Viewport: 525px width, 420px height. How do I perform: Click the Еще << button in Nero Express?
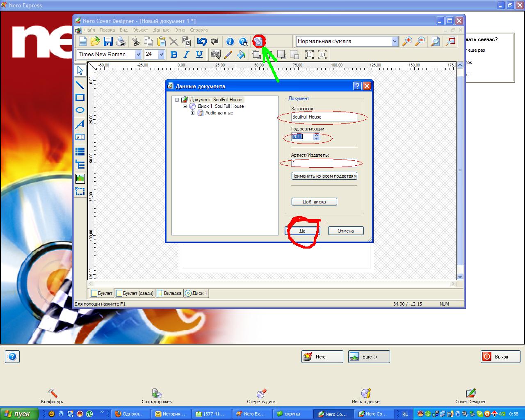[x=369, y=357]
